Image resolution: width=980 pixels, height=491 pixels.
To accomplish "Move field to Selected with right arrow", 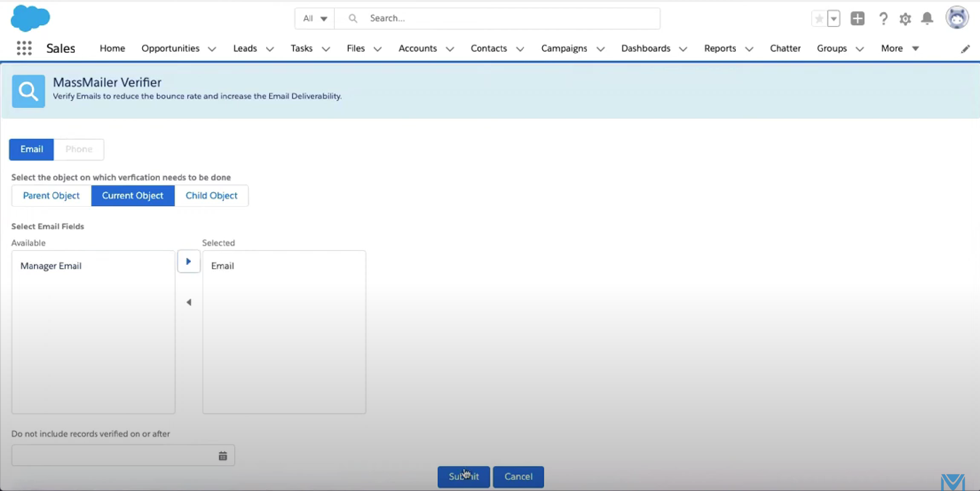I will click(189, 261).
